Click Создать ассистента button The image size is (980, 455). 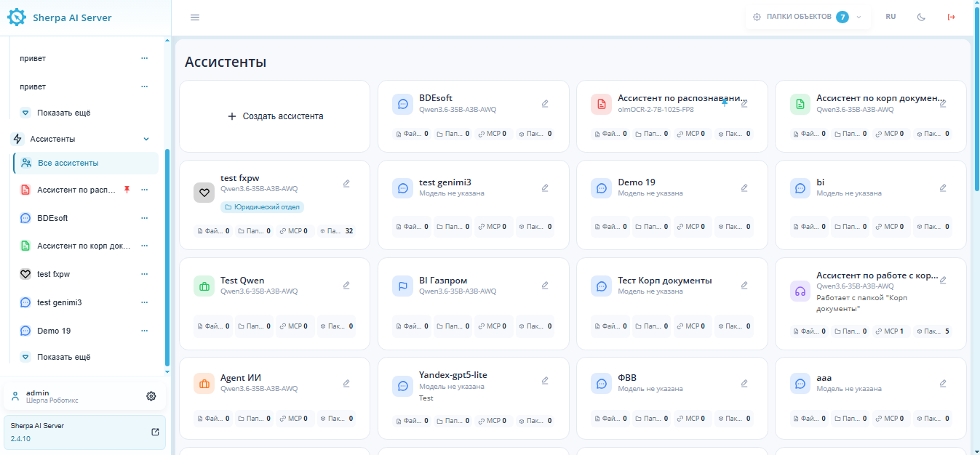(275, 116)
